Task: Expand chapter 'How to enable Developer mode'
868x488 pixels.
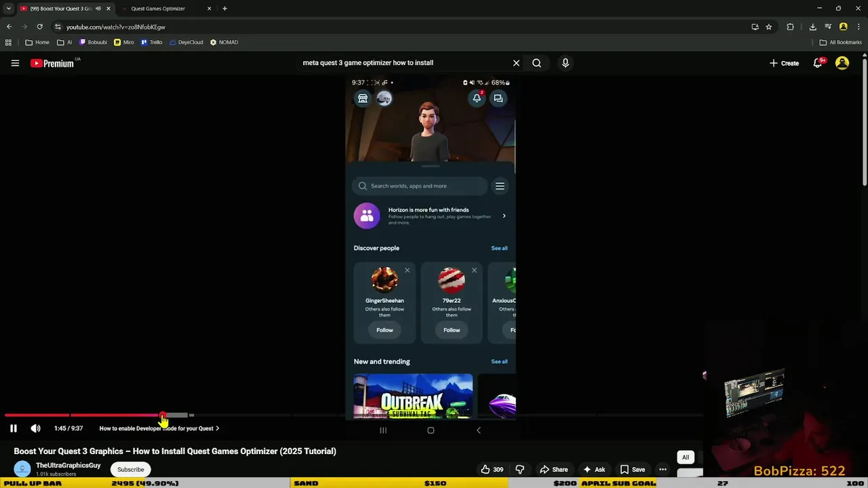Action: [159, 428]
